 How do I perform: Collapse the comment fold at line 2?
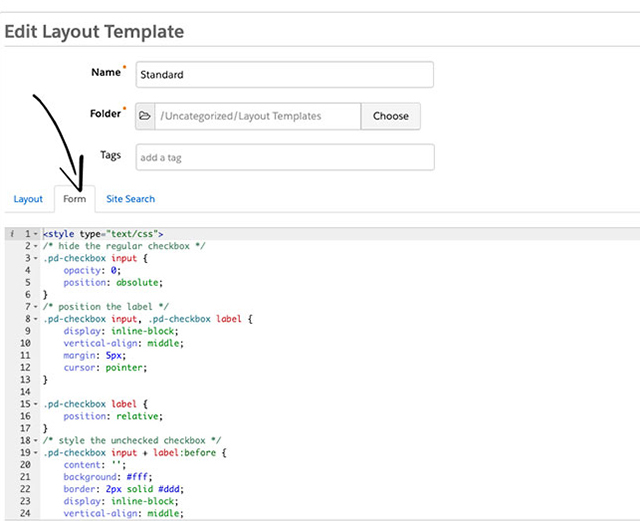[36, 246]
